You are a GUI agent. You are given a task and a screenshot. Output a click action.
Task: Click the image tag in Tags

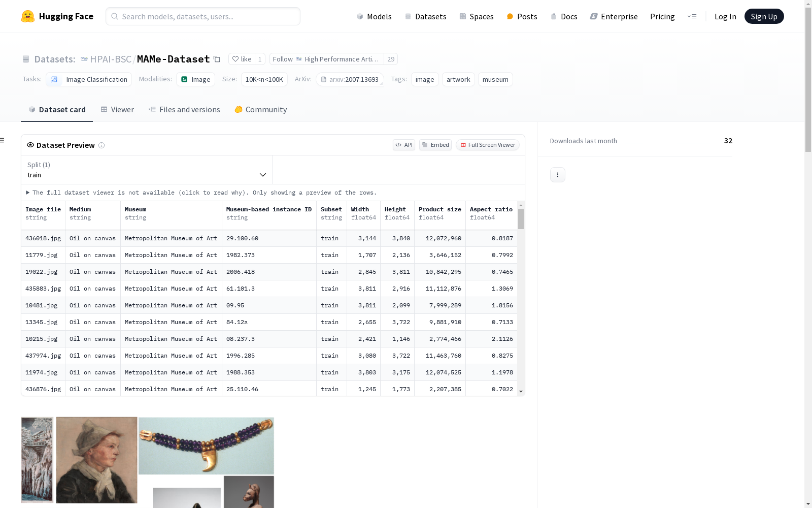click(425, 79)
